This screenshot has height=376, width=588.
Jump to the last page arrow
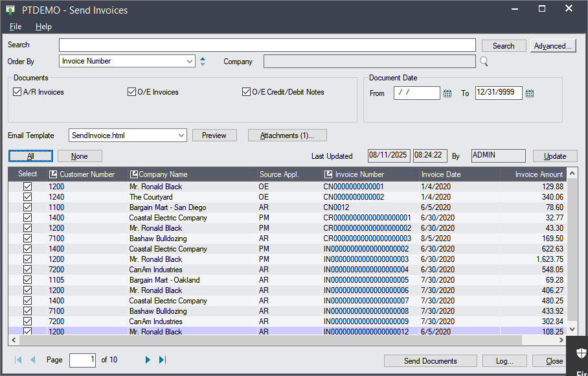[x=163, y=360]
